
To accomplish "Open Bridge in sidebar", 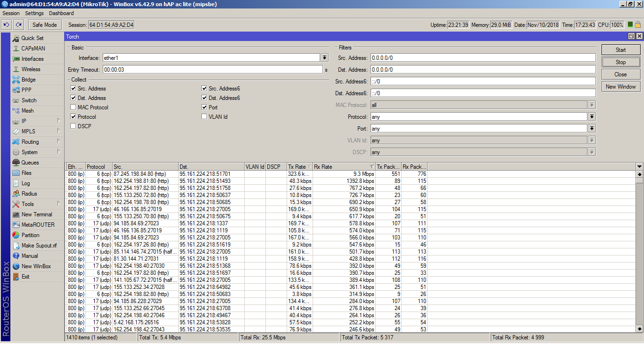I will [28, 80].
